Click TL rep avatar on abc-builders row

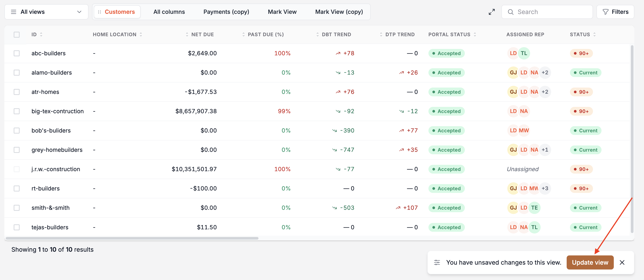[524, 53]
